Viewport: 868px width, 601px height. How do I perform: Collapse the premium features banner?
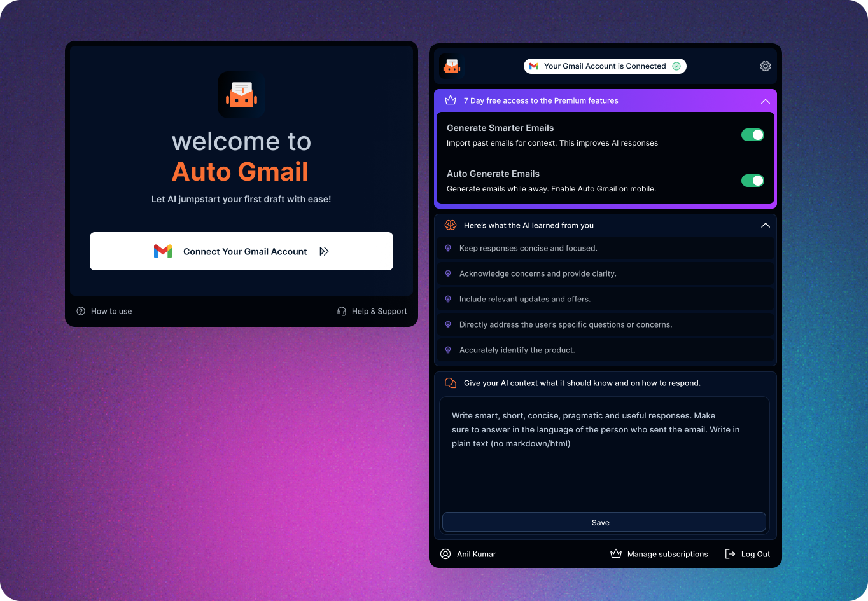[766, 100]
